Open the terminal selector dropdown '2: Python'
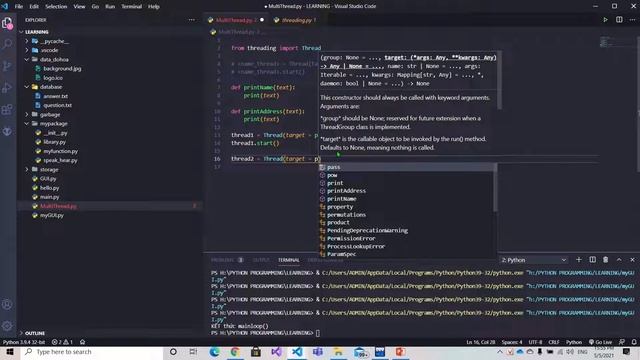This screenshot has width=640, height=360. pos(534,260)
